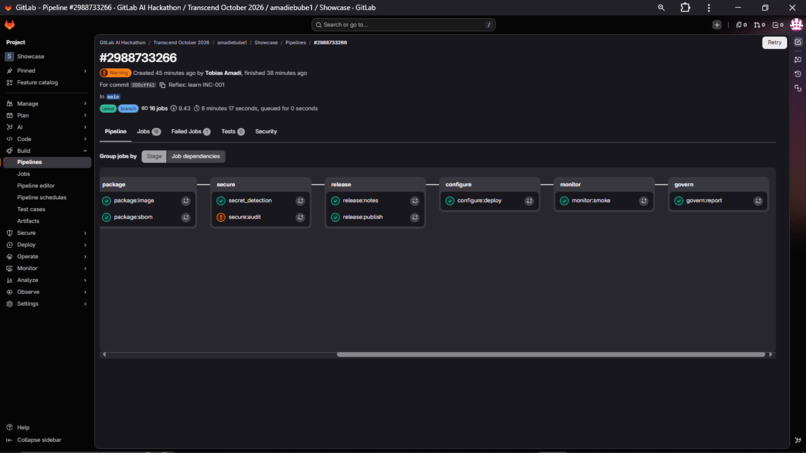Copy the commit SHA icon
The width and height of the screenshot is (806, 453).
[162, 85]
